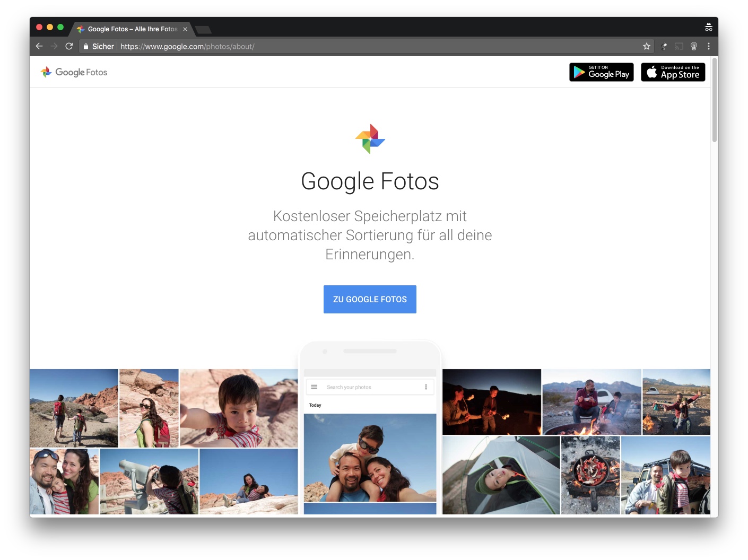Click the ZU GOOGLE FOTOS button
The width and height of the screenshot is (748, 560).
click(x=370, y=299)
